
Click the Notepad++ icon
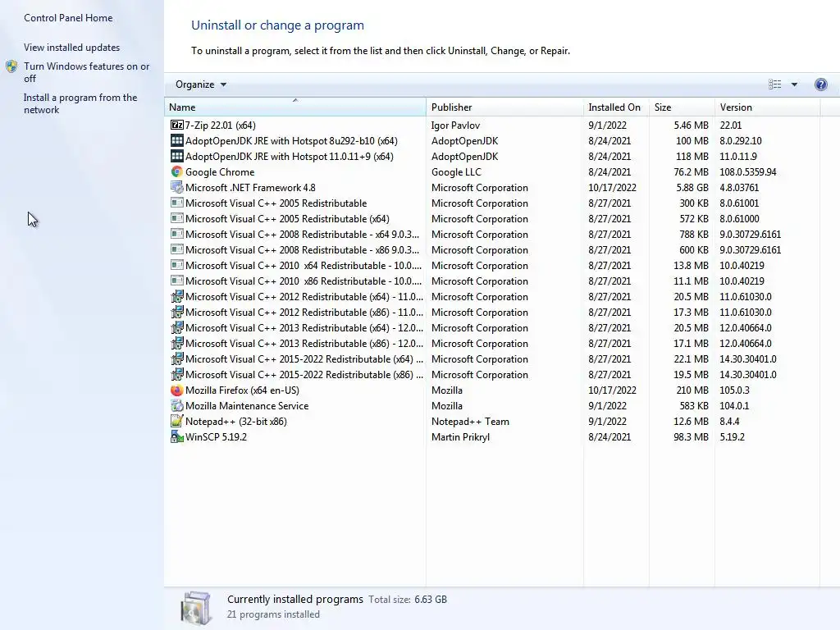coord(177,421)
